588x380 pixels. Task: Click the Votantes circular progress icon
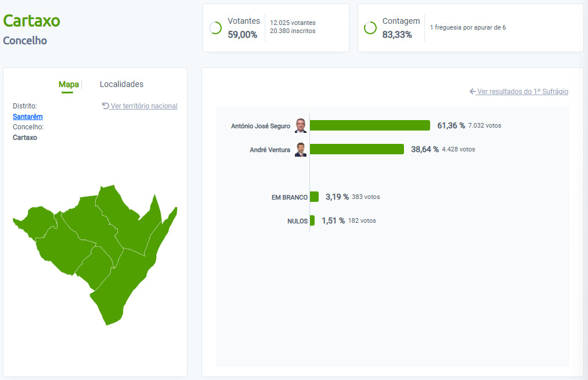pos(215,28)
